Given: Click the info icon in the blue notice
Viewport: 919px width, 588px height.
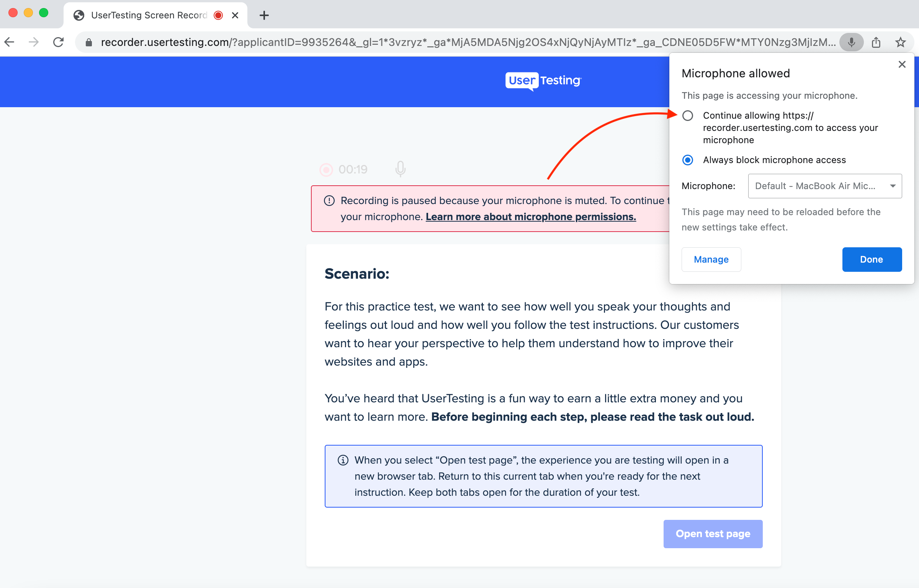Looking at the screenshot, I should [343, 460].
